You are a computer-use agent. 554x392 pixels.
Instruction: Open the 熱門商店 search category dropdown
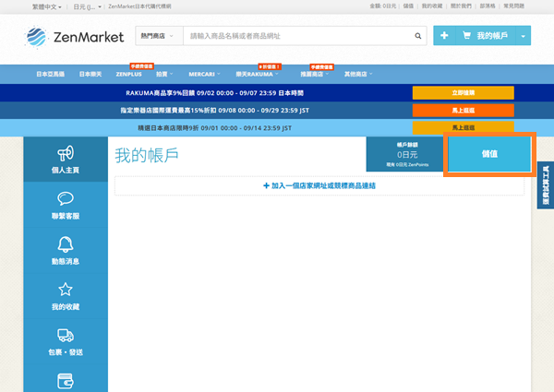click(159, 36)
